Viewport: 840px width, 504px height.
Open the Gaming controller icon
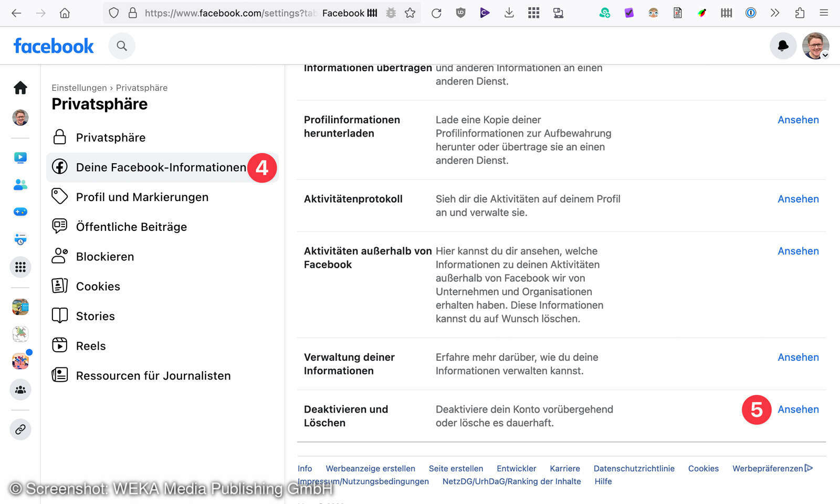coord(20,212)
